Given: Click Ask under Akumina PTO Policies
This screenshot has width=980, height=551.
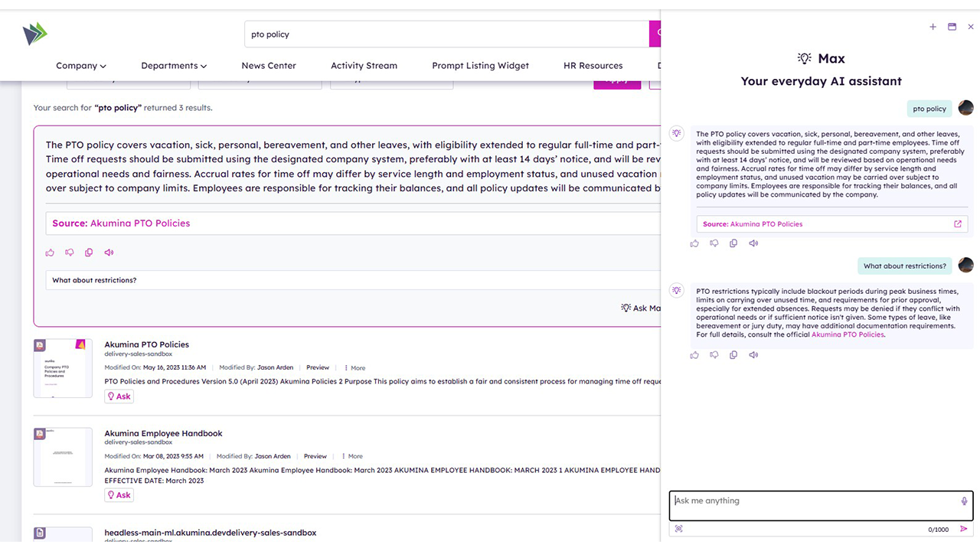Looking at the screenshot, I should [x=119, y=396].
